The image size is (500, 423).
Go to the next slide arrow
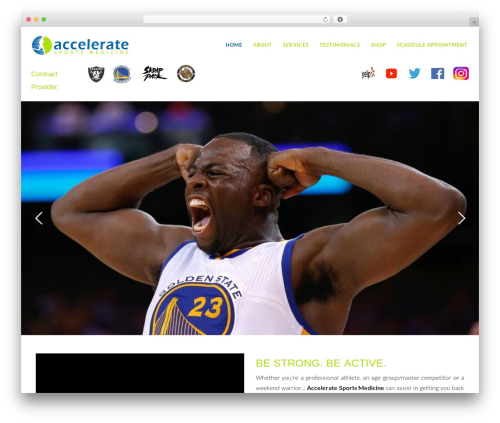pos(461,218)
